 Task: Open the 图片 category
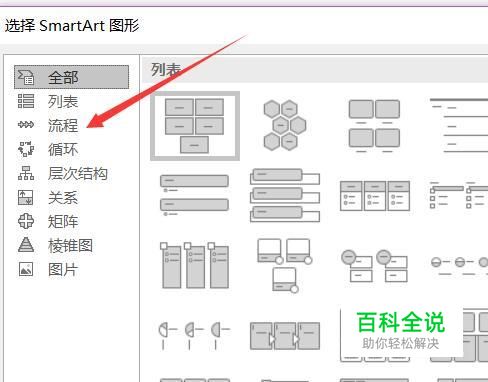(63, 269)
